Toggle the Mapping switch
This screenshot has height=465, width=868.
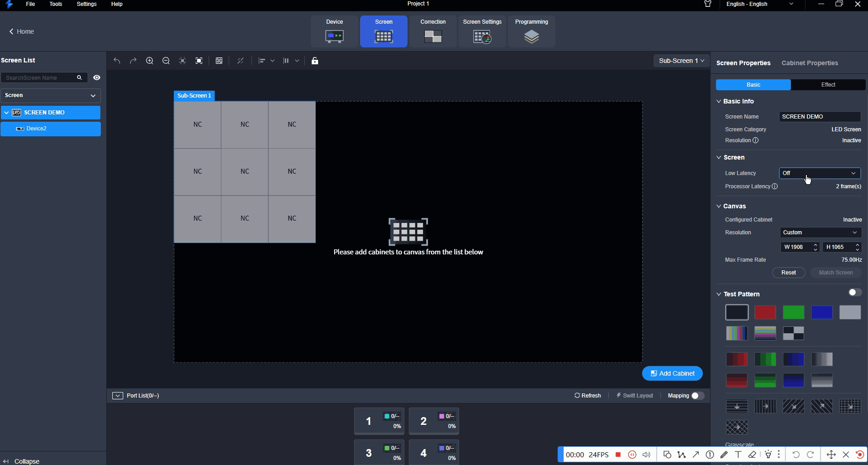(697, 396)
